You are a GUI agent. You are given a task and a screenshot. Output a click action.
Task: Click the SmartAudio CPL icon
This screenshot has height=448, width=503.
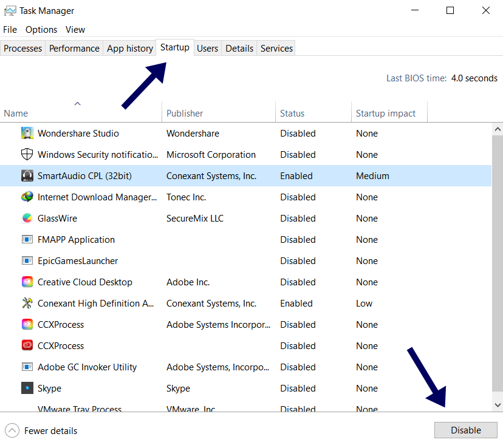point(27,175)
